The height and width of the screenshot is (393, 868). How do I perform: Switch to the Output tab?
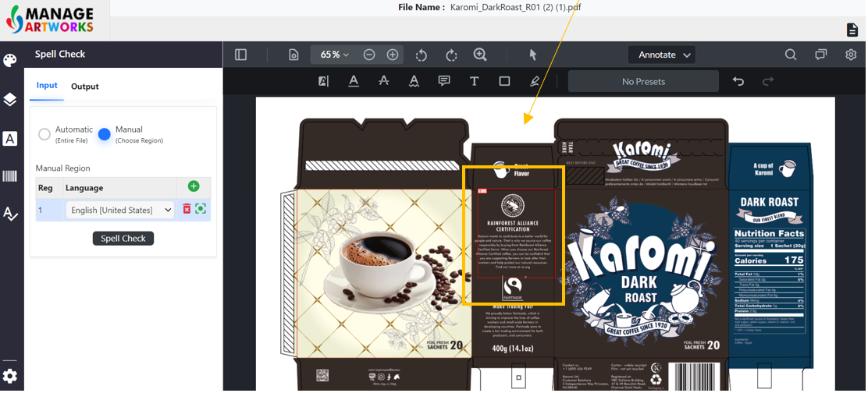pyautogui.click(x=85, y=87)
